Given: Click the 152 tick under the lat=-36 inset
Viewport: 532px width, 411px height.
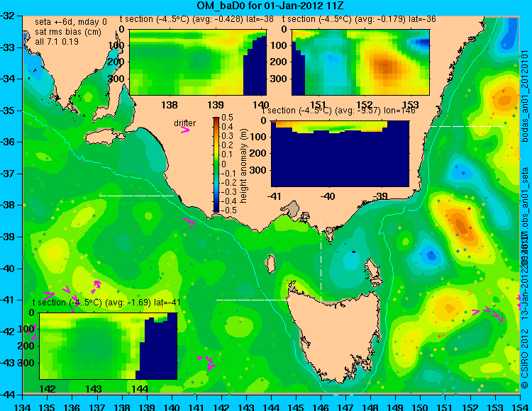Looking at the screenshot, I should [365, 105].
